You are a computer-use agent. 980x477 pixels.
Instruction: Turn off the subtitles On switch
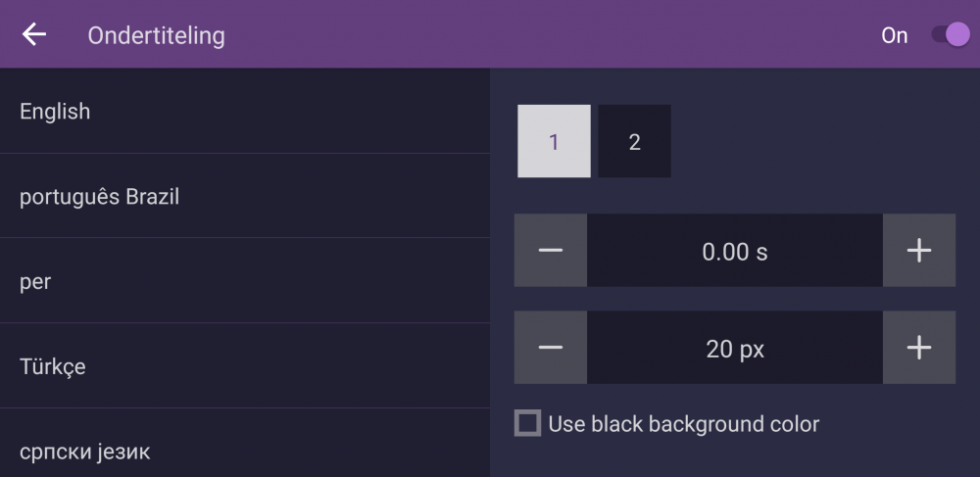(949, 35)
